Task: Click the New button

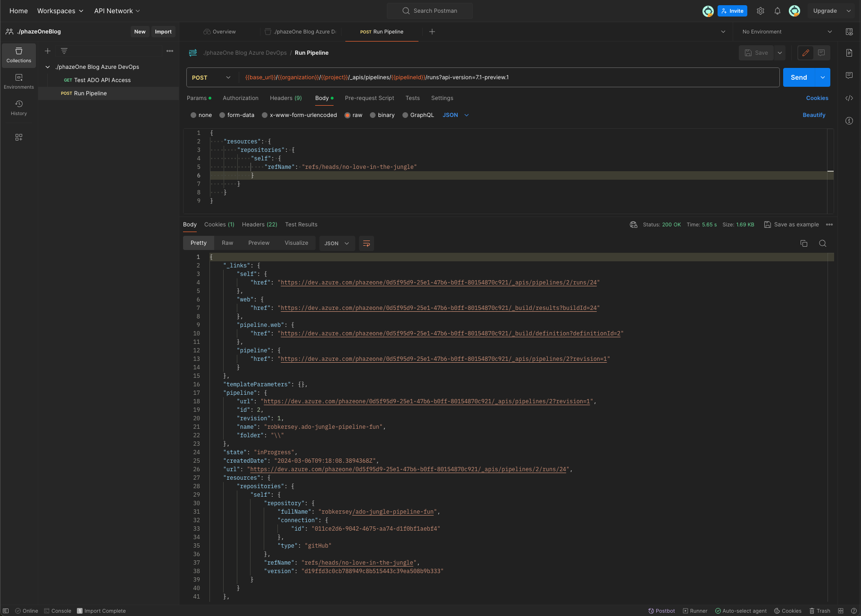Action: click(140, 32)
